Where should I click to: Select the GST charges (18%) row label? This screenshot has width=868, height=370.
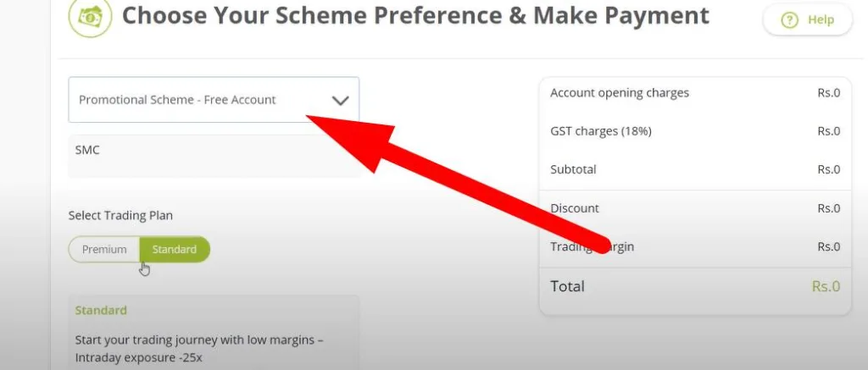600,131
